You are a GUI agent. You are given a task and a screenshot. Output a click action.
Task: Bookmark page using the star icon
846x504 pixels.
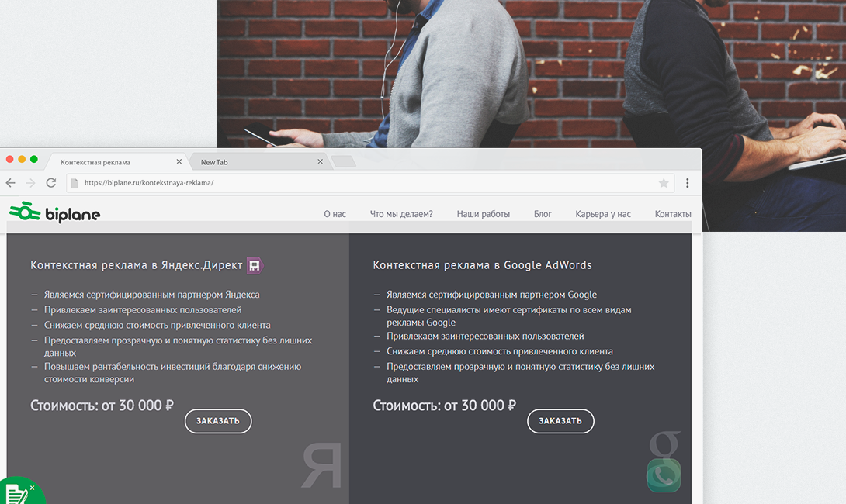(664, 183)
